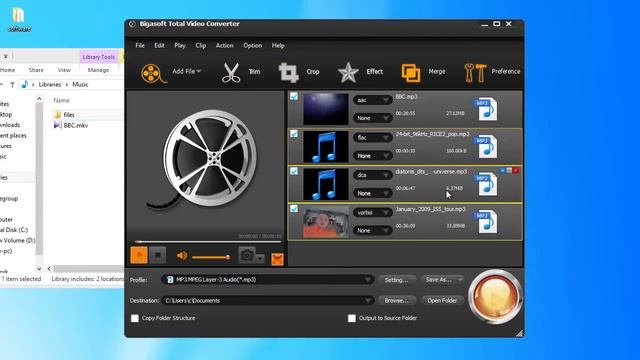Click the Up arrow in File Explorer
This screenshot has height=360, width=640.
pos(12,84)
